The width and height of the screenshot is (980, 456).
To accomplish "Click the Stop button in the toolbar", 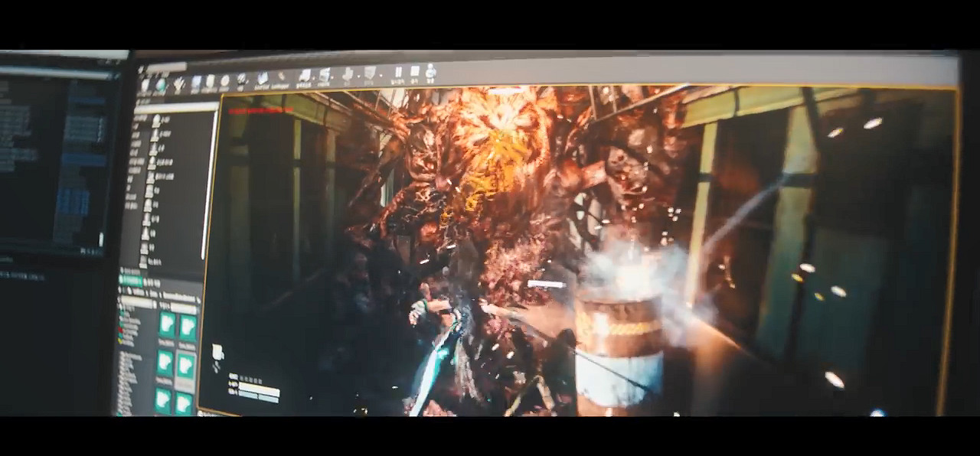I will click(x=414, y=73).
